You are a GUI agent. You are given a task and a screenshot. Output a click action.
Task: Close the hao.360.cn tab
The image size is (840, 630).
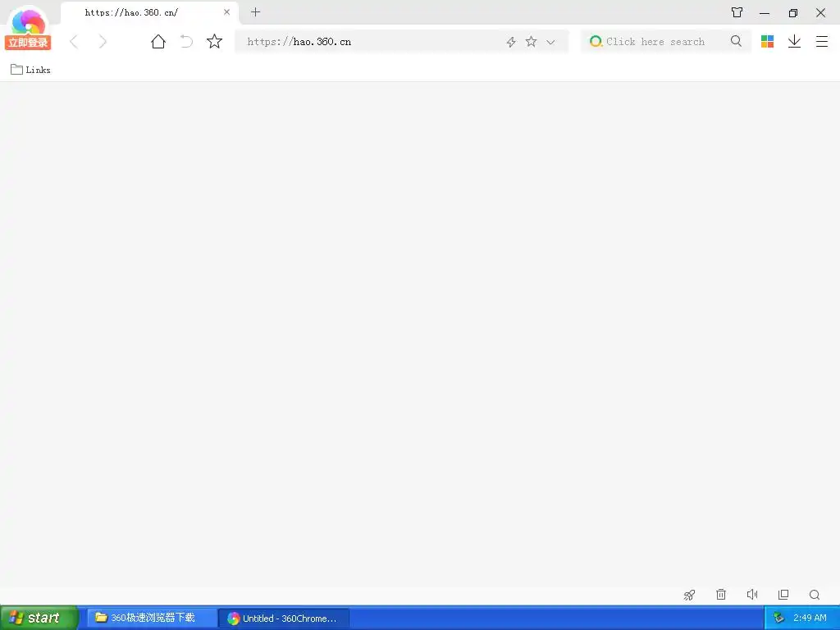[226, 12]
